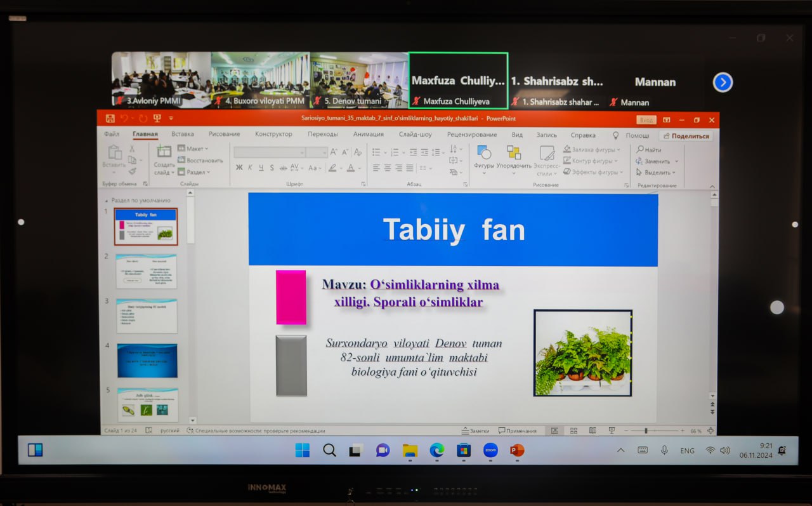Switch to Slide Sorter view icon
The image size is (812, 506).
(x=573, y=430)
